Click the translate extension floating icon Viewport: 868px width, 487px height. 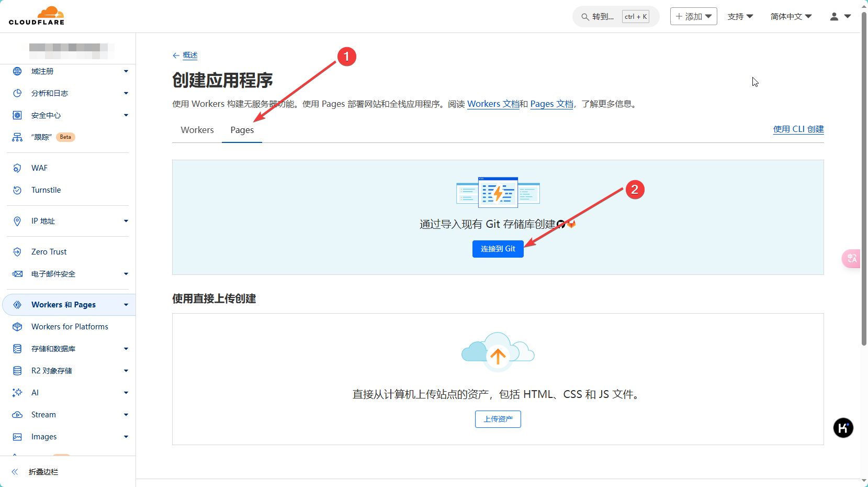[x=851, y=258]
